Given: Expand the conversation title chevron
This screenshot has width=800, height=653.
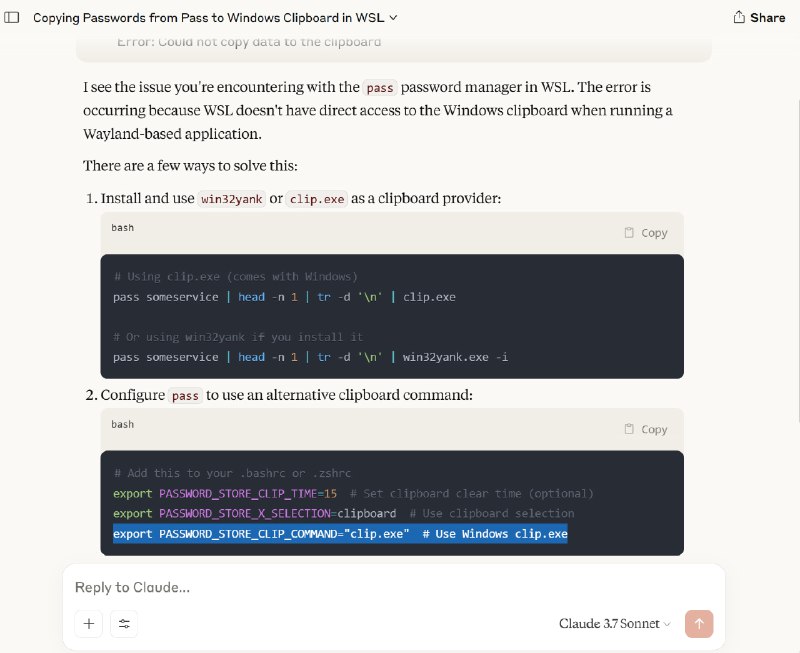Looking at the screenshot, I should point(393,18).
